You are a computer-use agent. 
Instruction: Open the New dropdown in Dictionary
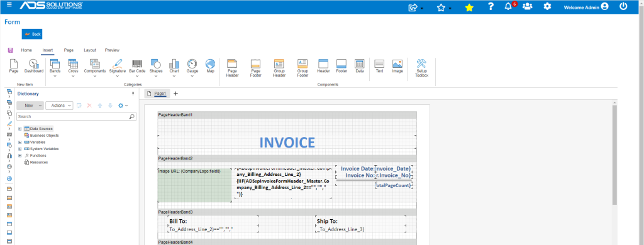click(x=30, y=106)
